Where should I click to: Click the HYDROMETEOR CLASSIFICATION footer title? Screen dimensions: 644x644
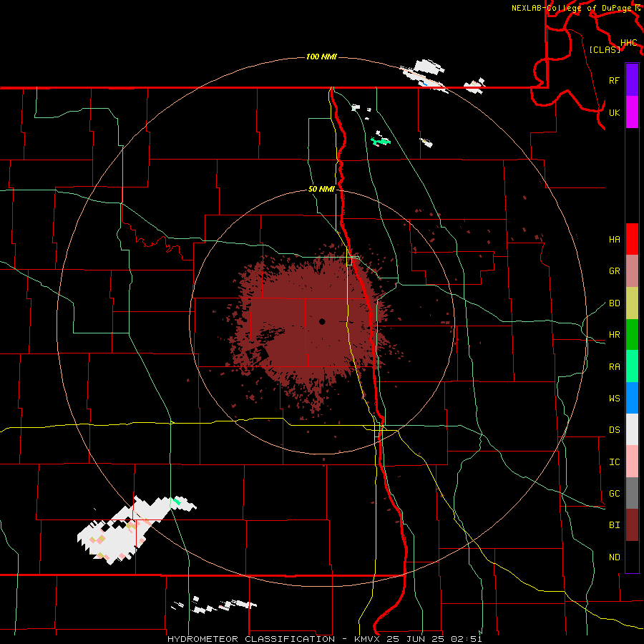251,639
